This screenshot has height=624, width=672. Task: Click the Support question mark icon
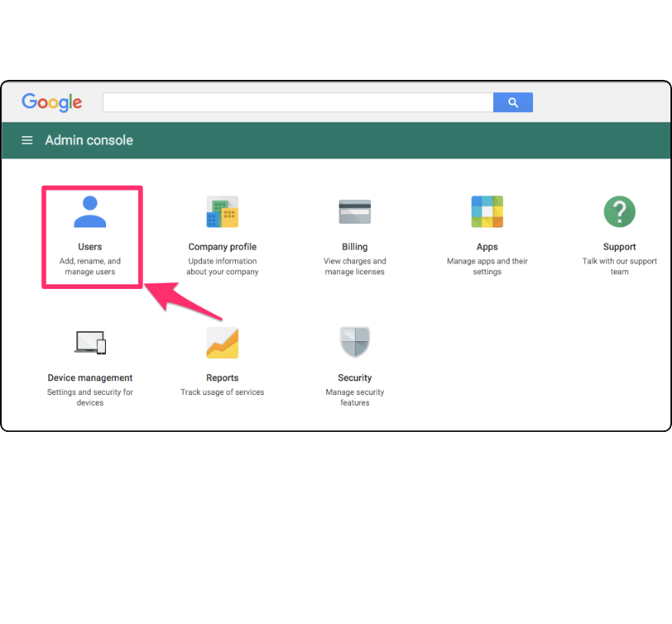pyautogui.click(x=619, y=211)
